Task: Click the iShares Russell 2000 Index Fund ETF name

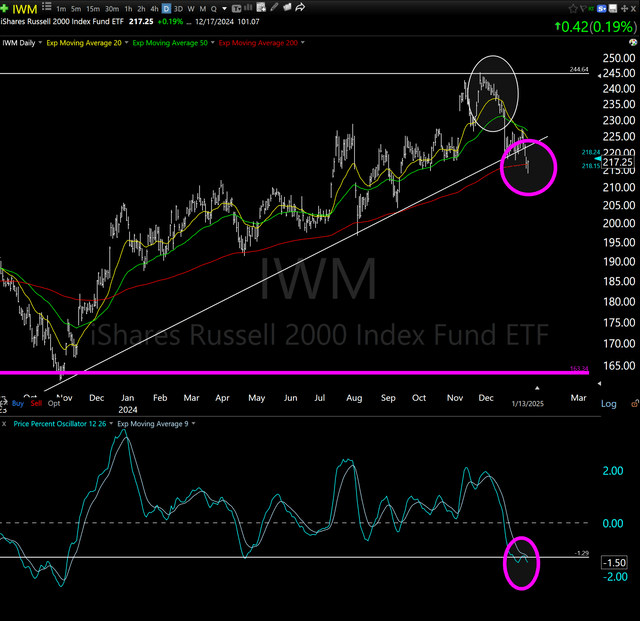Action: click(62, 22)
